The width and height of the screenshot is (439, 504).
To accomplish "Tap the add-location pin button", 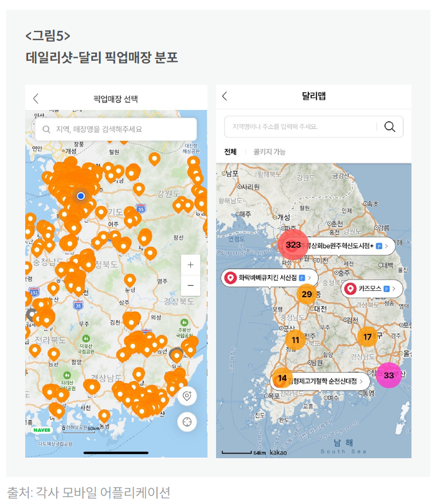I will coord(187,396).
